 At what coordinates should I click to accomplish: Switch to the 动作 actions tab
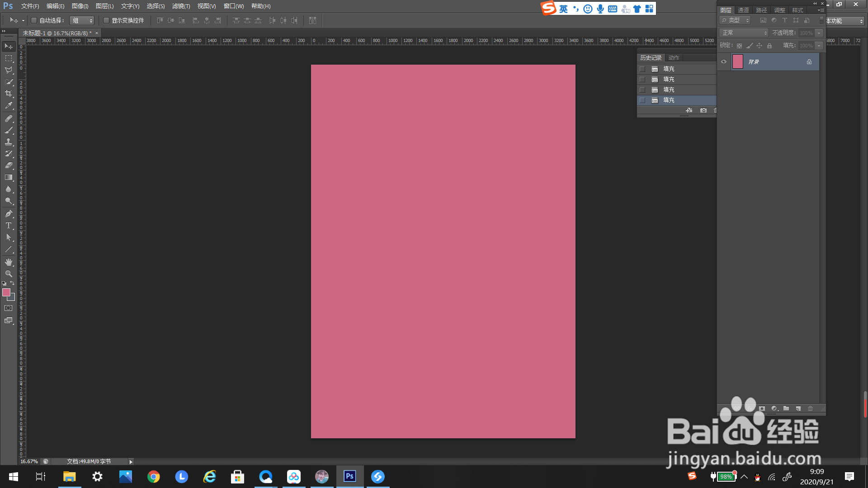click(x=674, y=58)
